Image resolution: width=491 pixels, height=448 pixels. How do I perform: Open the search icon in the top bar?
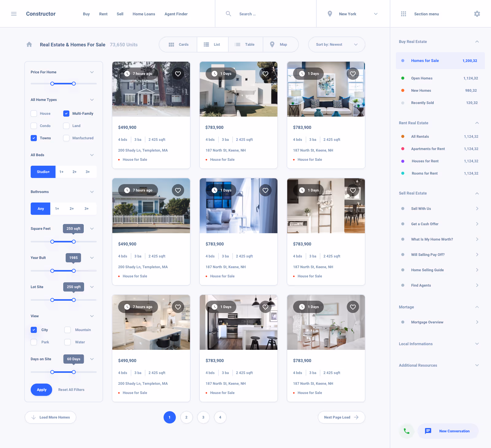(x=228, y=14)
